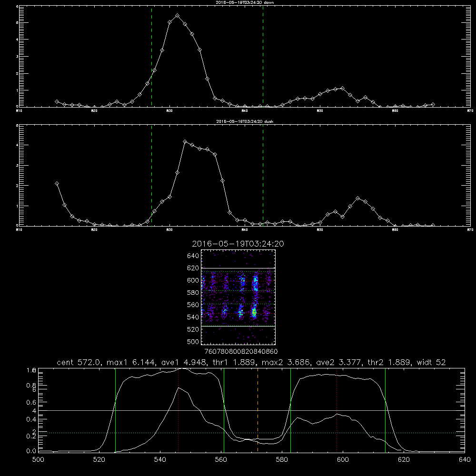Click the '560' label on bottom plot x-axis

221,460
